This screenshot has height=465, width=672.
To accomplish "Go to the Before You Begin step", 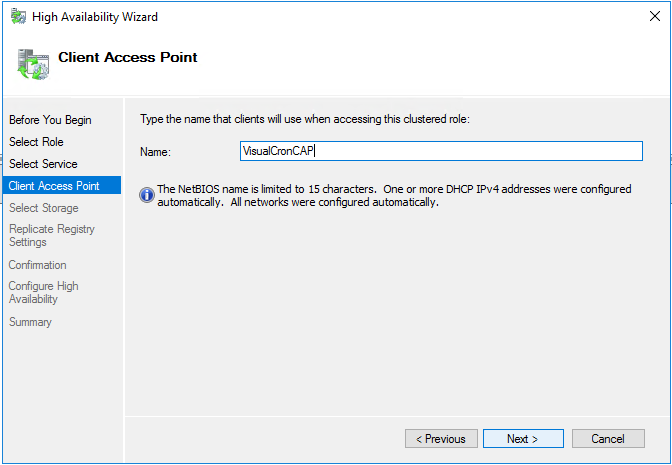I will click(x=50, y=120).
